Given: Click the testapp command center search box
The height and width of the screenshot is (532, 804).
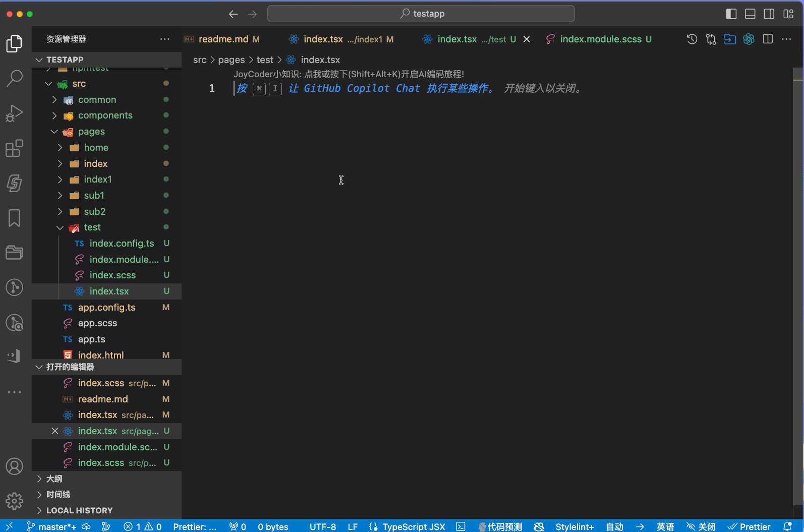Looking at the screenshot, I should click(421, 14).
